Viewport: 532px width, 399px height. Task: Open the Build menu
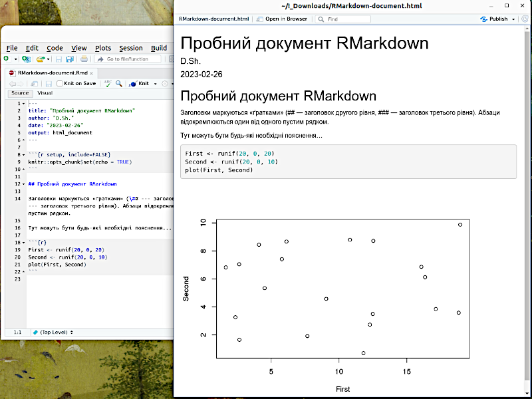coord(159,48)
